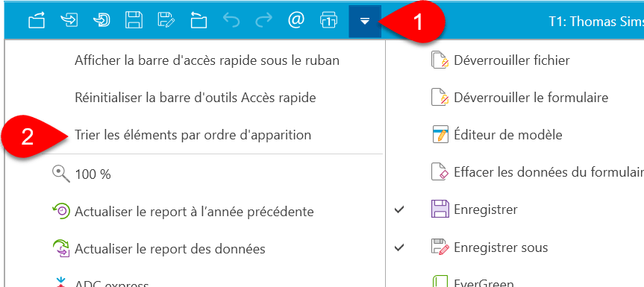Click the @ email icon in toolbar
This screenshot has width=644, height=287.
[296, 20]
